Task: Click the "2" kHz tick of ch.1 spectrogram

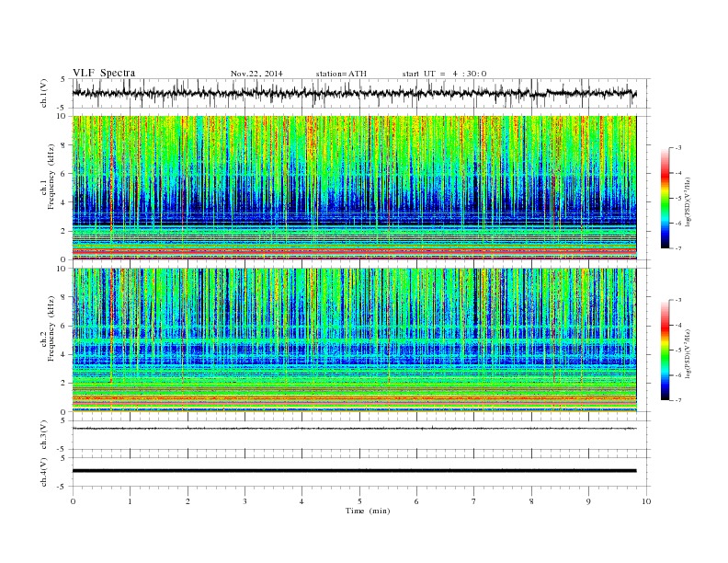Action: tap(63, 231)
